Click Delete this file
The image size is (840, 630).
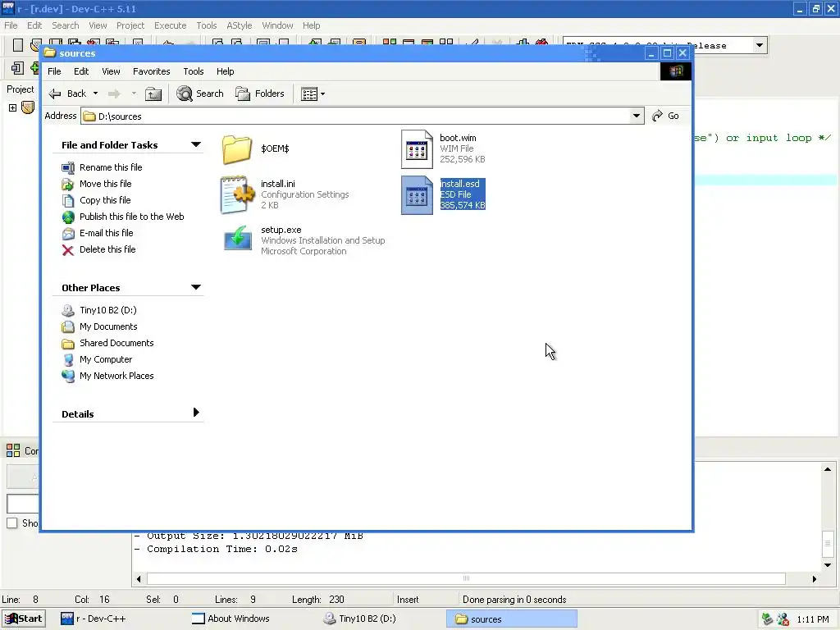107,249
